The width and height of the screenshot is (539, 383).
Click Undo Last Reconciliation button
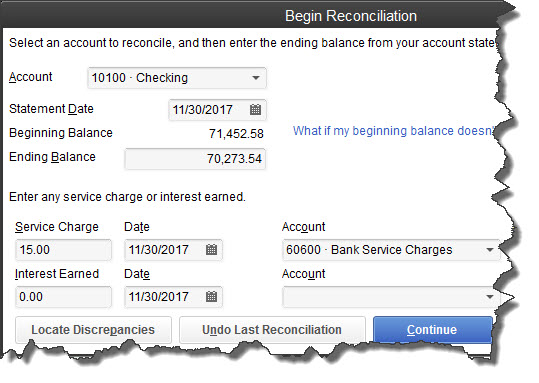(272, 329)
